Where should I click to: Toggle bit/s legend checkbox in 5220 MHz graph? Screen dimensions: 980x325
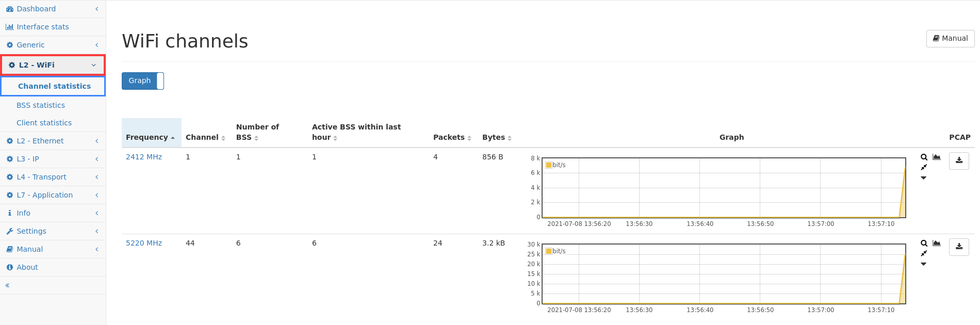tap(549, 251)
